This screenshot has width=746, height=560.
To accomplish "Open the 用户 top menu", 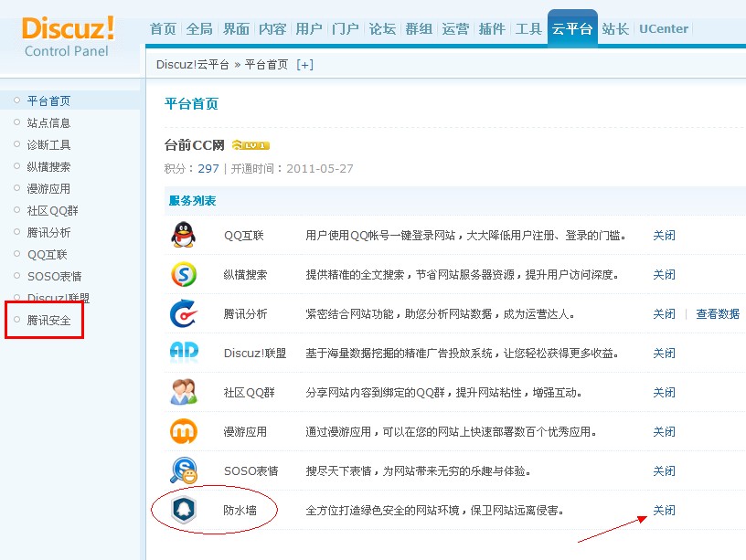I will [309, 29].
